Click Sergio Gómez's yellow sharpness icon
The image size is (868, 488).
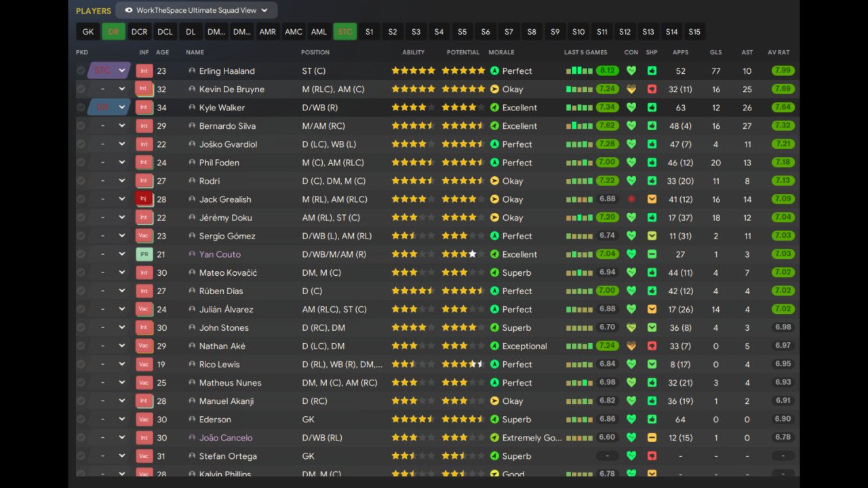point(652,236)
